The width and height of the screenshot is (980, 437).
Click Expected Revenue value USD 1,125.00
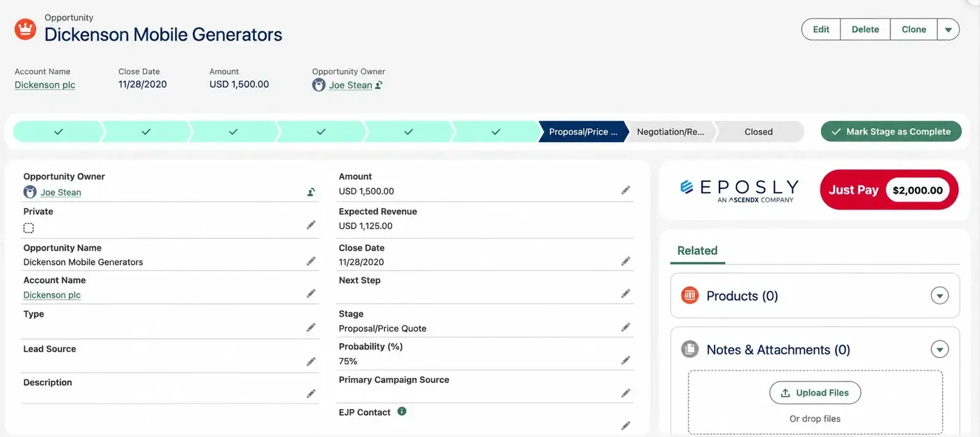point(366,226)
